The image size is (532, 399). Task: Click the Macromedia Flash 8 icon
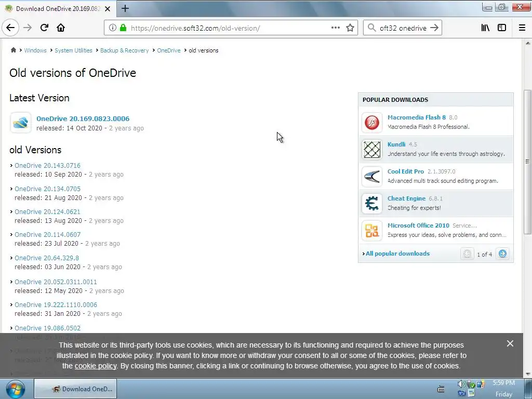pos(372,122)
